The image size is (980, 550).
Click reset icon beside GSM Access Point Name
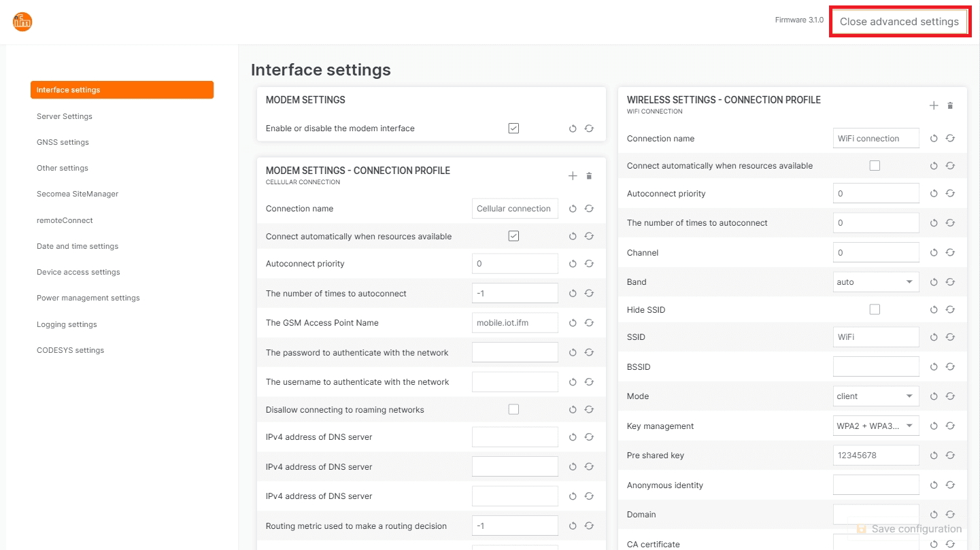pyautogui.click(x=573, y=323)
